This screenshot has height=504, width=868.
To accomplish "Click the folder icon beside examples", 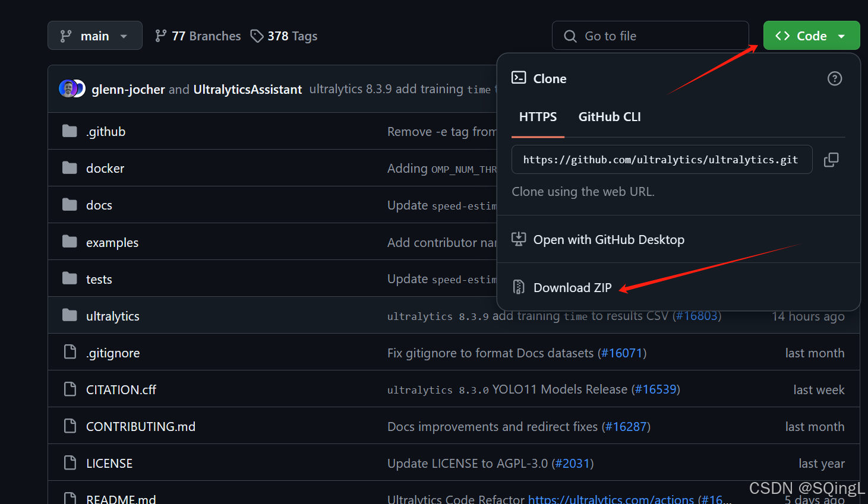I will pos(70,242).
